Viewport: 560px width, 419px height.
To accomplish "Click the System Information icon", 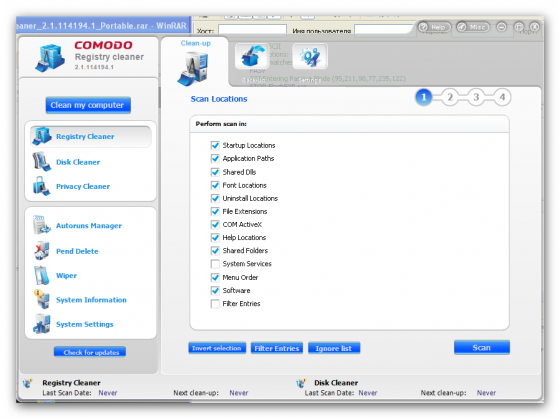I will [x=42, y=299].
